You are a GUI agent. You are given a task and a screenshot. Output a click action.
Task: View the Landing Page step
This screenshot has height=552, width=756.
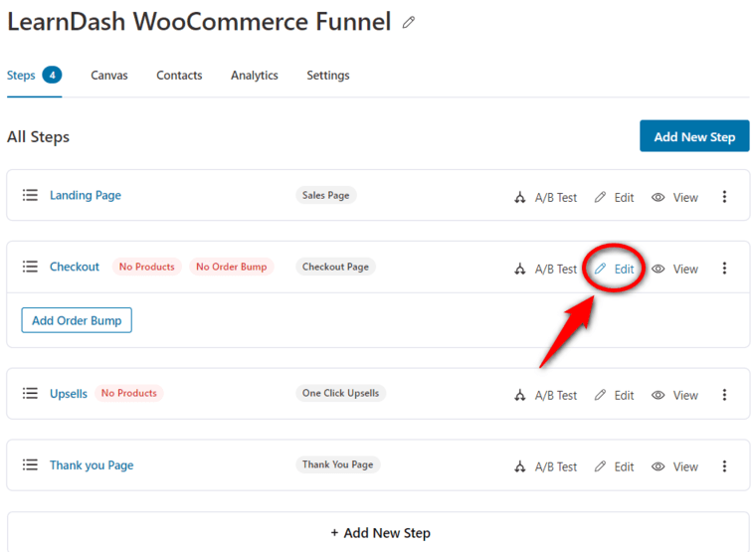click(x=674, y=198)
